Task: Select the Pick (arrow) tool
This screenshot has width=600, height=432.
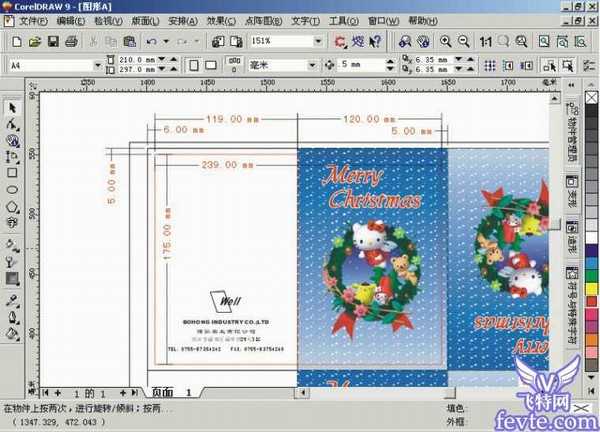Action: [x=12, y=107]
